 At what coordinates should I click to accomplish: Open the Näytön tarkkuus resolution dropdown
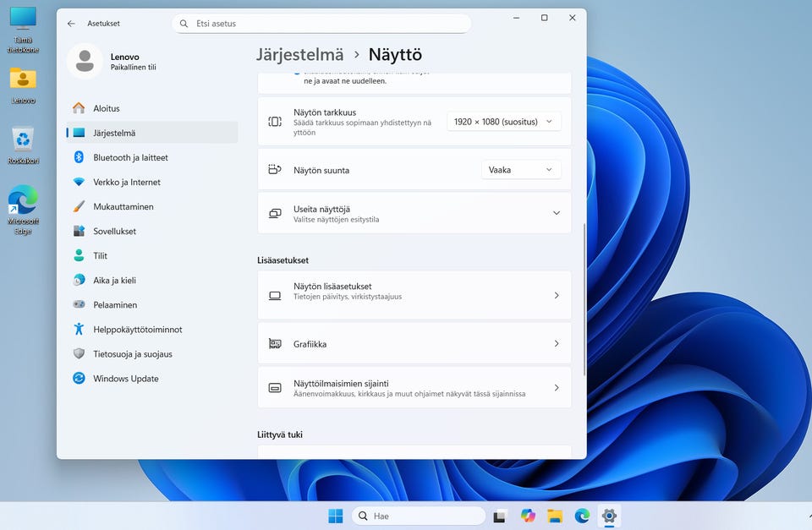(503, 122)
